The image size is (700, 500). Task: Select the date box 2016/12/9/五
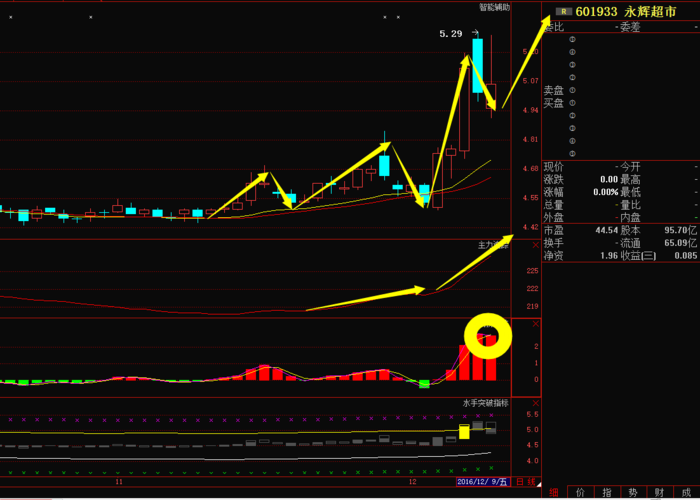click(x=482, y=482)
